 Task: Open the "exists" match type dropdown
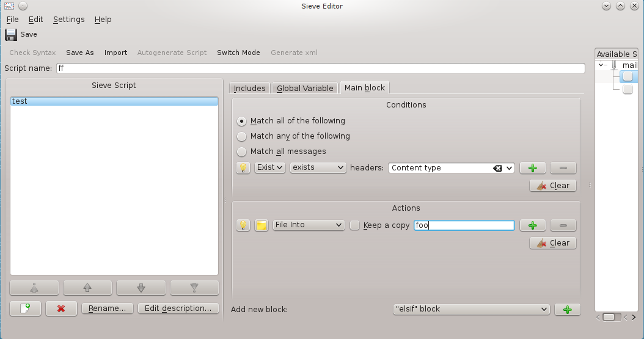coord(318,167)
